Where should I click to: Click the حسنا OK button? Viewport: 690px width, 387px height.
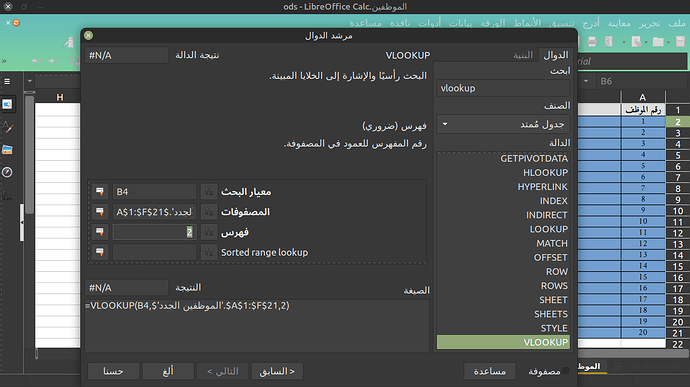click(114, 371)
